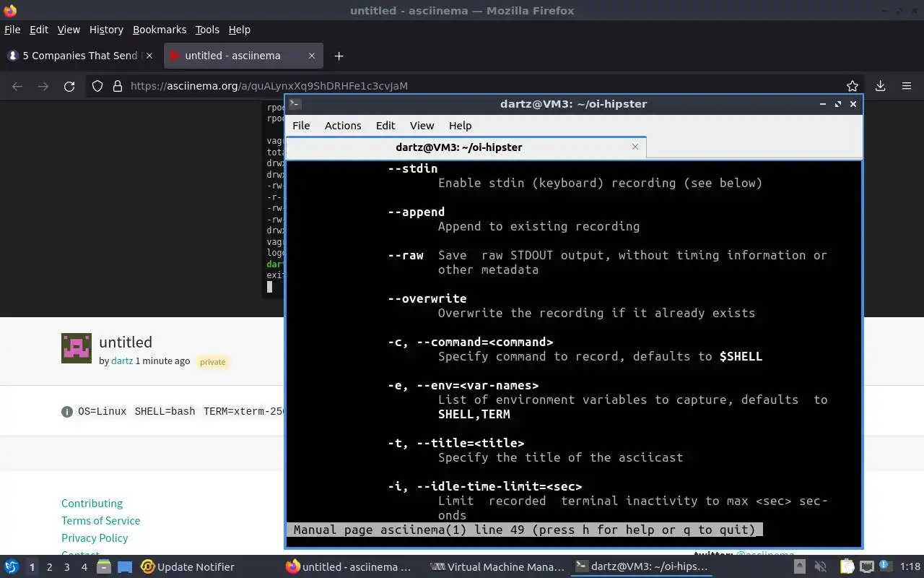This screenshot has width=924, height=578.
Task: Close the dartz@VM3 terminal tab
Action: coord(635,147)
